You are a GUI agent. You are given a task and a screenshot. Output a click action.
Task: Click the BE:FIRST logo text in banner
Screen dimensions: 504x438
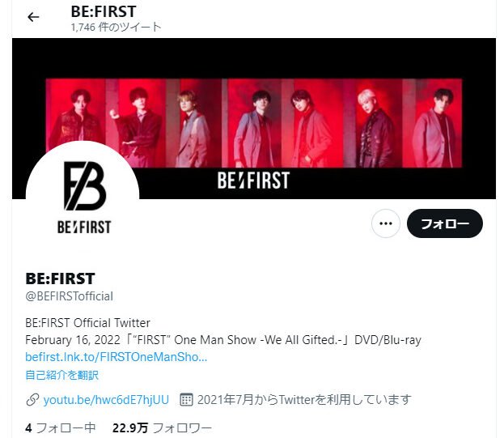coord(253,180)
